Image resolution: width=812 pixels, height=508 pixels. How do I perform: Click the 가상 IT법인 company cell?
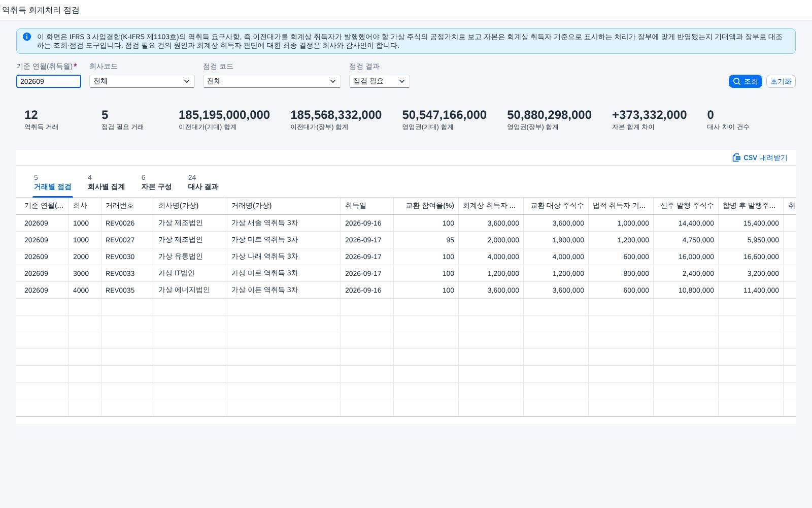coord(190,273)
